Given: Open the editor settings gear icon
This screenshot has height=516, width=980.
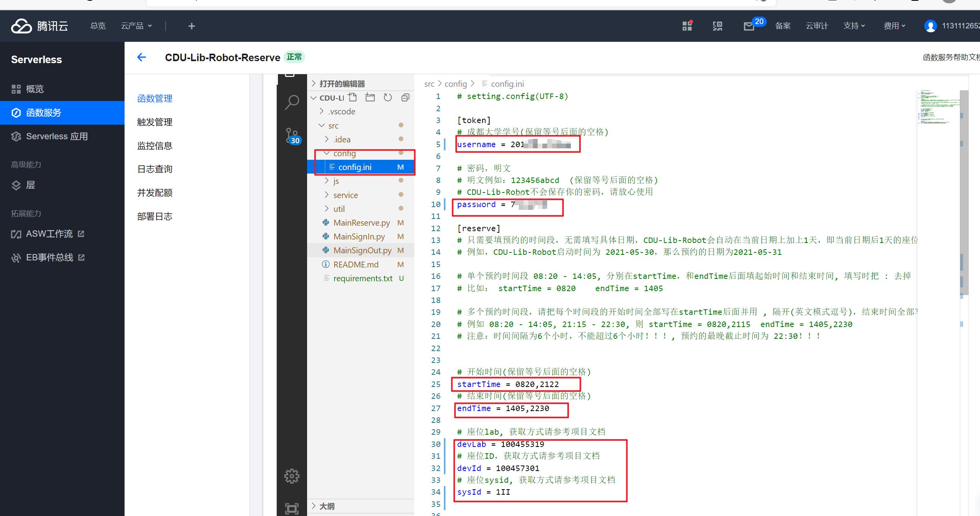Looking at the screenshot, I should (292, 476).
